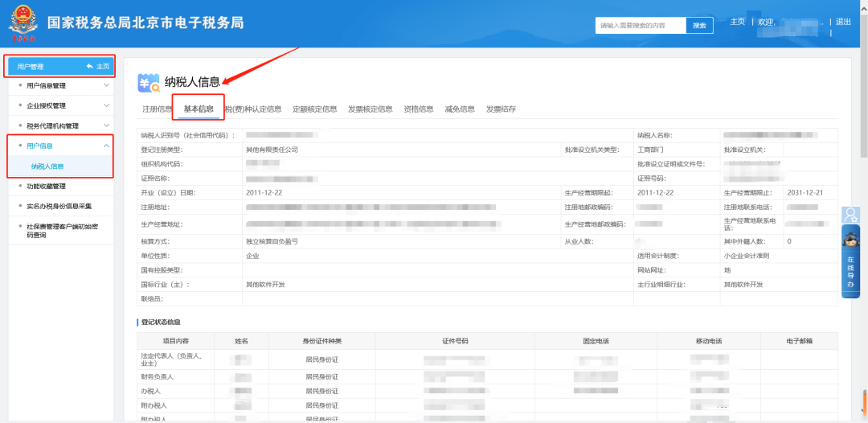868x423 pixels.
Task: Focus the top search input field
Action: tap(641, 26)
